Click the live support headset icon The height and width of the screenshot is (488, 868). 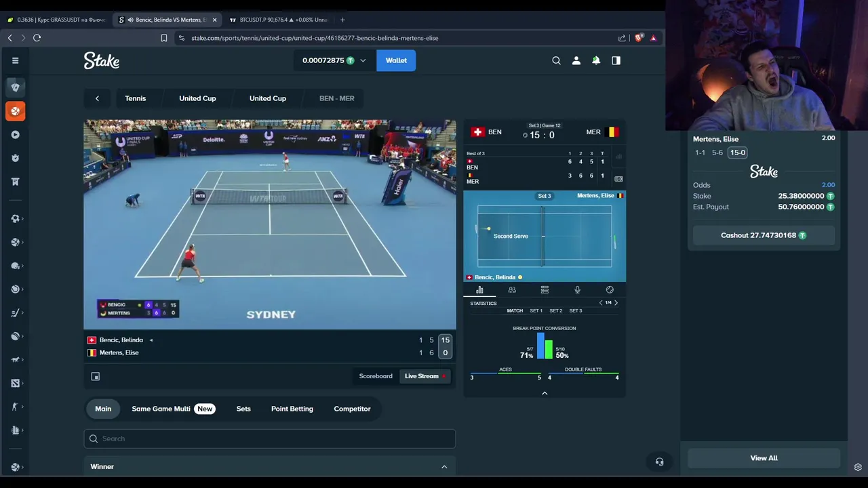(x=659, y=462)
